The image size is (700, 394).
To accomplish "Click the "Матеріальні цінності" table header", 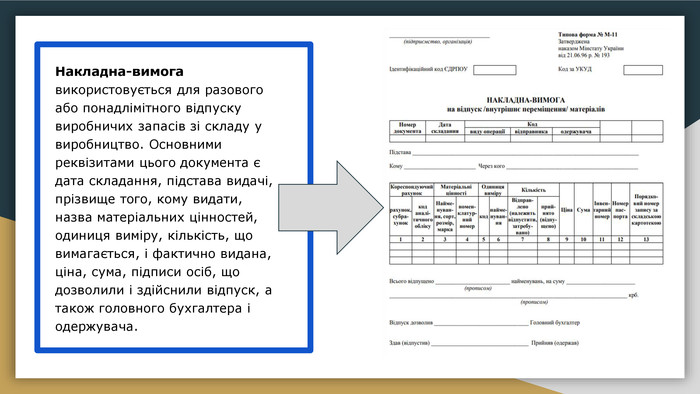I will click(x=456, y=190).
